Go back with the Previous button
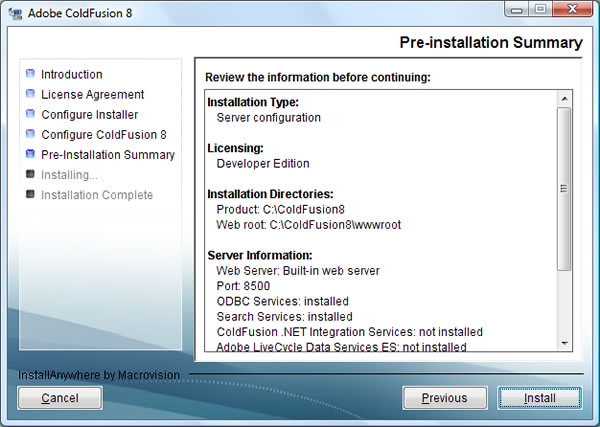The image size is (600, 427). click(445, 398)
